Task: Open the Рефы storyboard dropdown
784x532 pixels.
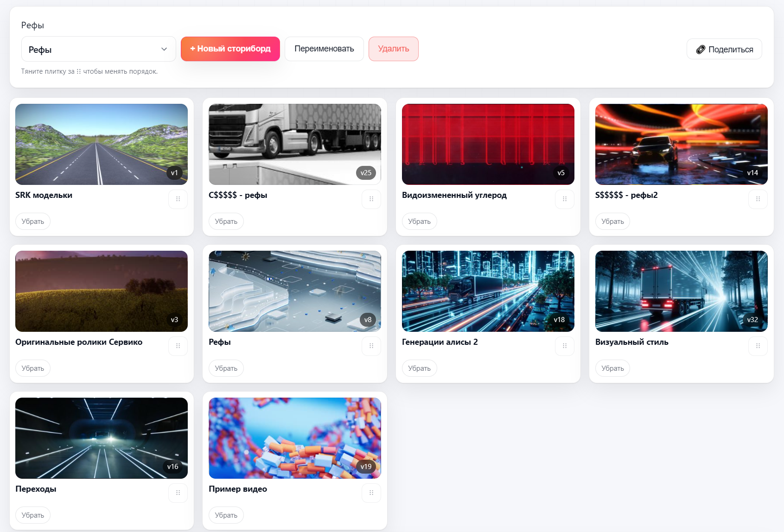Action: pos(98,49)
